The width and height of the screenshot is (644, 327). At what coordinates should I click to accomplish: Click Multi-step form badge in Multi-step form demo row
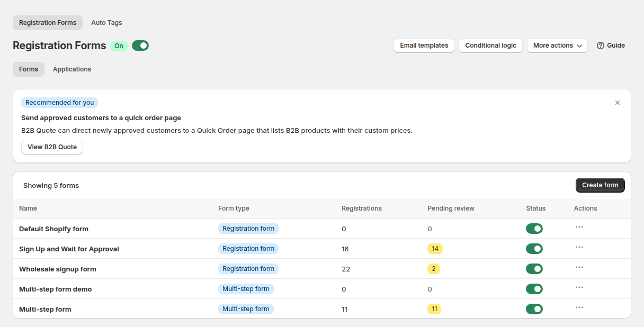point(246,289)
